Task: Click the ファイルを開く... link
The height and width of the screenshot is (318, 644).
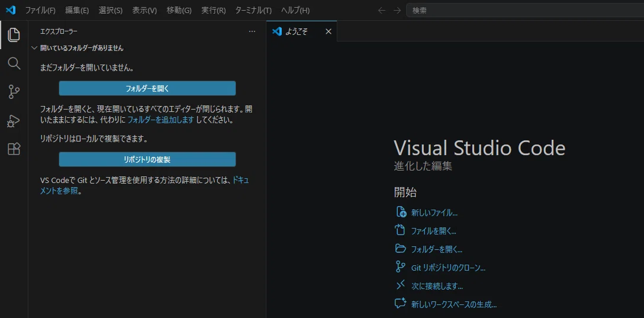Action: point(434,231)
